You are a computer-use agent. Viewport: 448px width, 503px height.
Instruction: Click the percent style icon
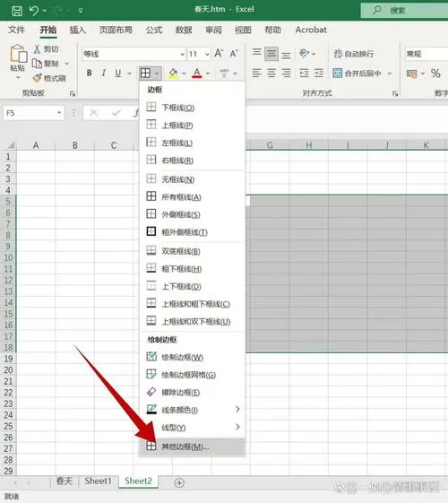click(x=435, y=74)
